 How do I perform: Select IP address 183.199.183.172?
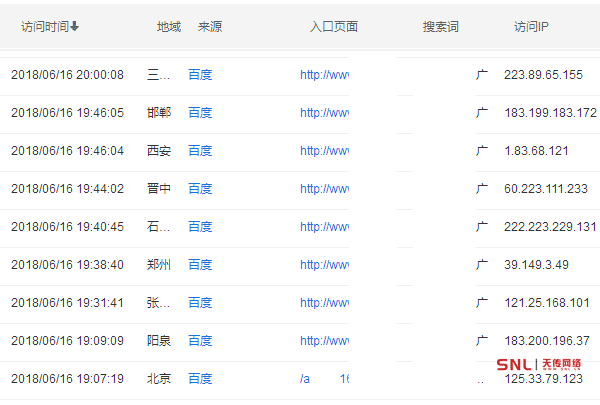(550, 113)
